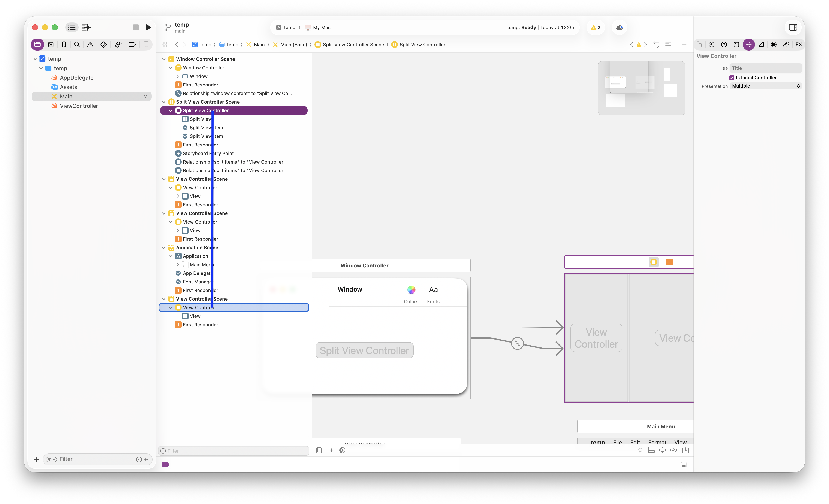This screenshot has width=829, height=504.
Task: Toggle the inspector panel visibility
Action: coord(793,27)
